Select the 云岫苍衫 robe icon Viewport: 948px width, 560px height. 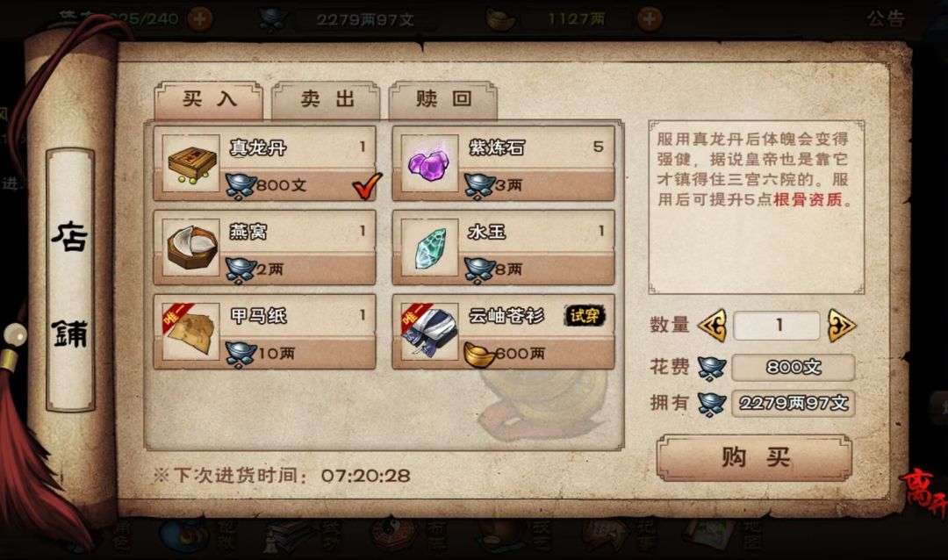coord(429,332)
